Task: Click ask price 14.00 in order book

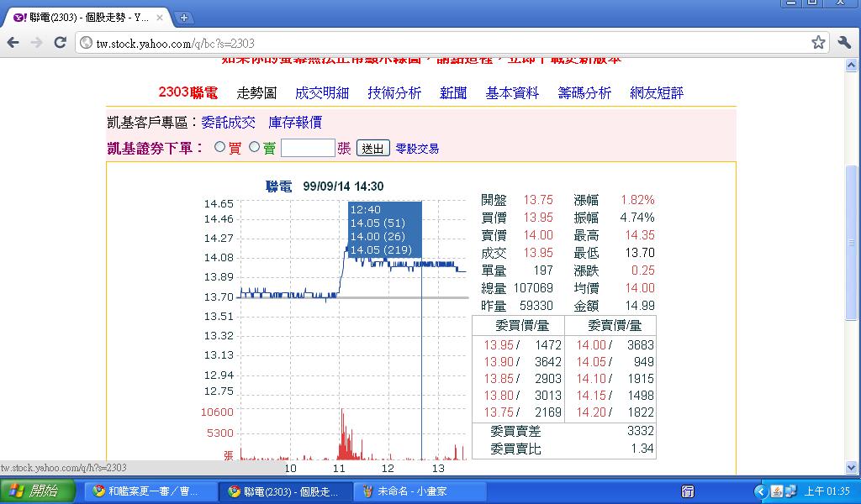Action: [591, 345]
